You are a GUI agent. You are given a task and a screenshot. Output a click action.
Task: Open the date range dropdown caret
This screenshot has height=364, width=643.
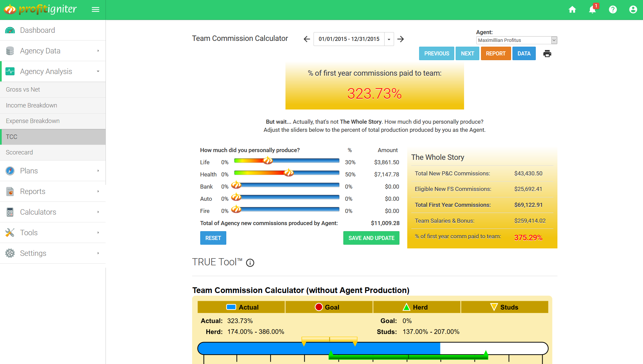(389, 39)
